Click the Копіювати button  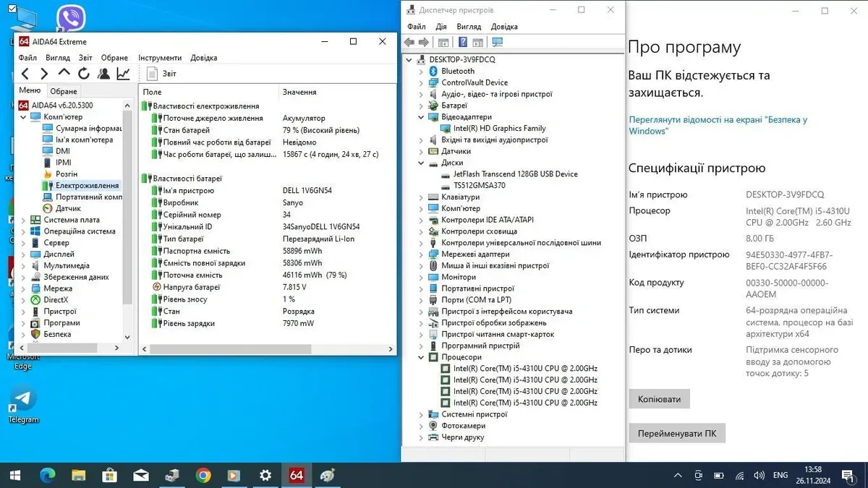point(659,399)
